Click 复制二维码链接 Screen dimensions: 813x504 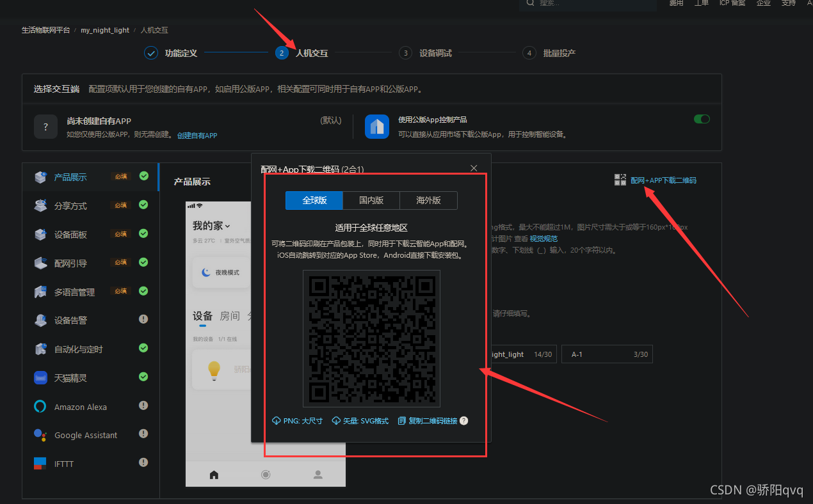click(433, 421)
